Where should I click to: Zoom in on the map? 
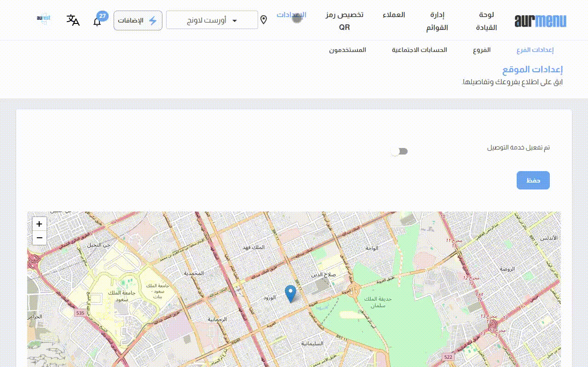point(40,224)
